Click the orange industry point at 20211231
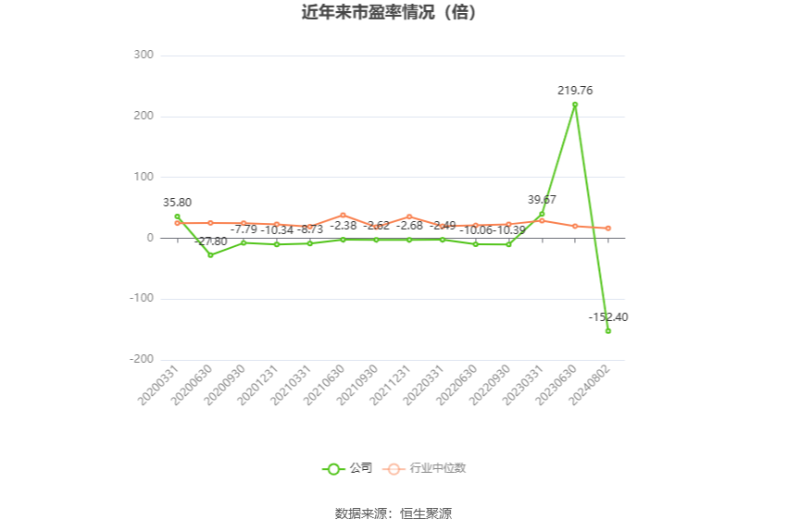Screen dimensions: 787x532 point(409,217)
